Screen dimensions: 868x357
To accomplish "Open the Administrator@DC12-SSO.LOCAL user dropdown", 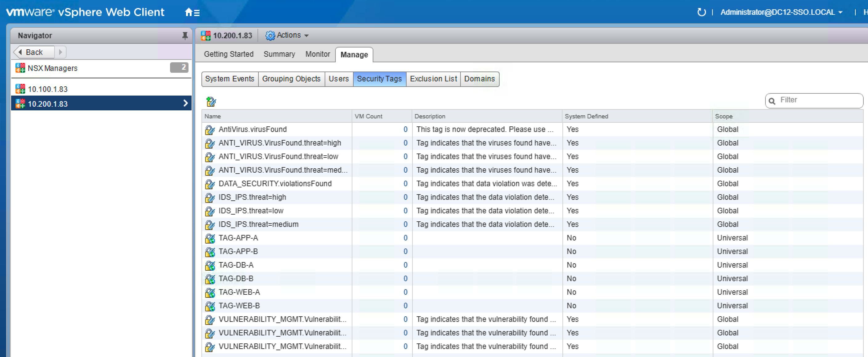I will point(781,12).
